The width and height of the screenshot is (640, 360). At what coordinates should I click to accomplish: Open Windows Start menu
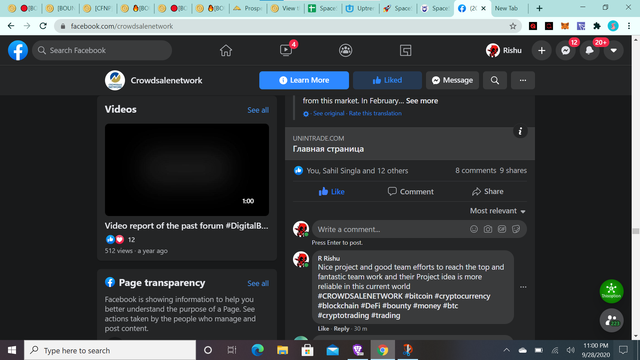(x=12, y=350)
